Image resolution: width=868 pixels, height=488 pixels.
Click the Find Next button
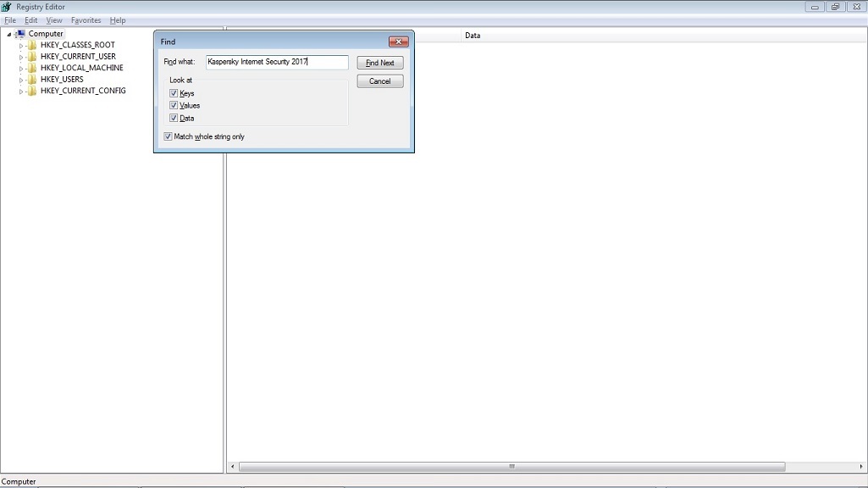(379, 63)
